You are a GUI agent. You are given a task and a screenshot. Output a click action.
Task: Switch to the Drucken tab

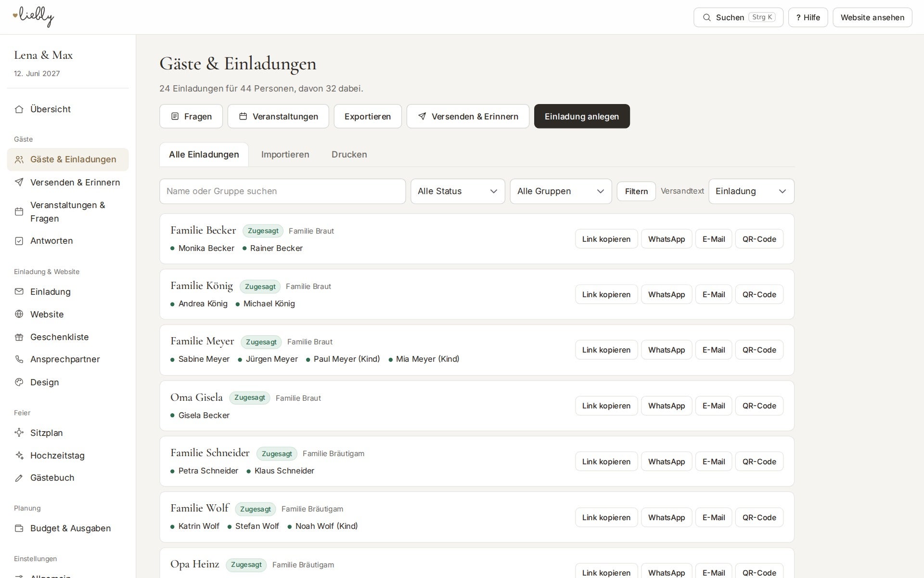(349, 155)
